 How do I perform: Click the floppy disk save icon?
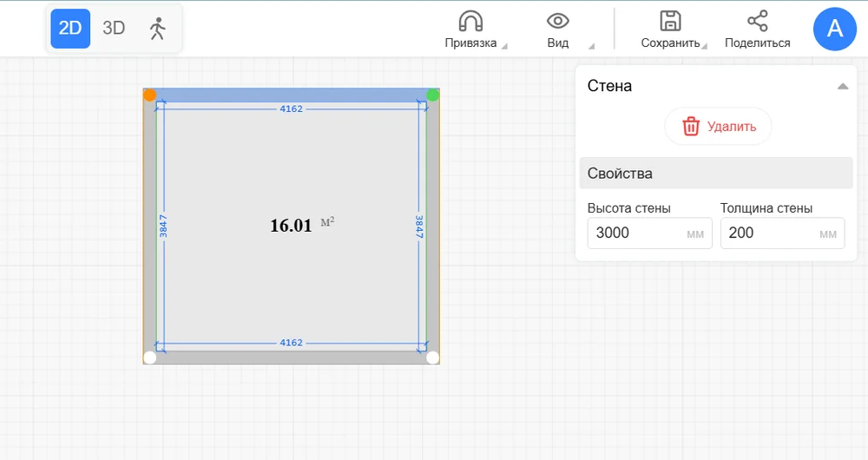[x=669, y=22]
